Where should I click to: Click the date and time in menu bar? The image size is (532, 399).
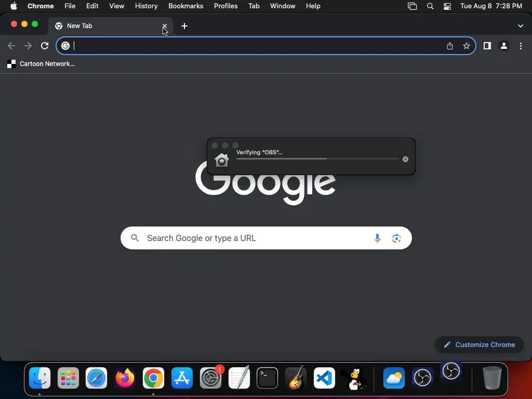[x=491, y=6]
